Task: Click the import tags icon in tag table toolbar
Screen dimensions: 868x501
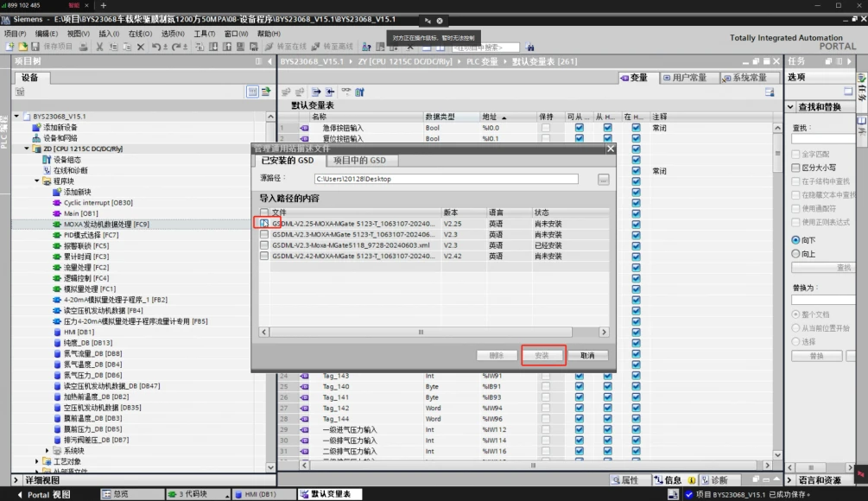Action: (x=330, y=92)
